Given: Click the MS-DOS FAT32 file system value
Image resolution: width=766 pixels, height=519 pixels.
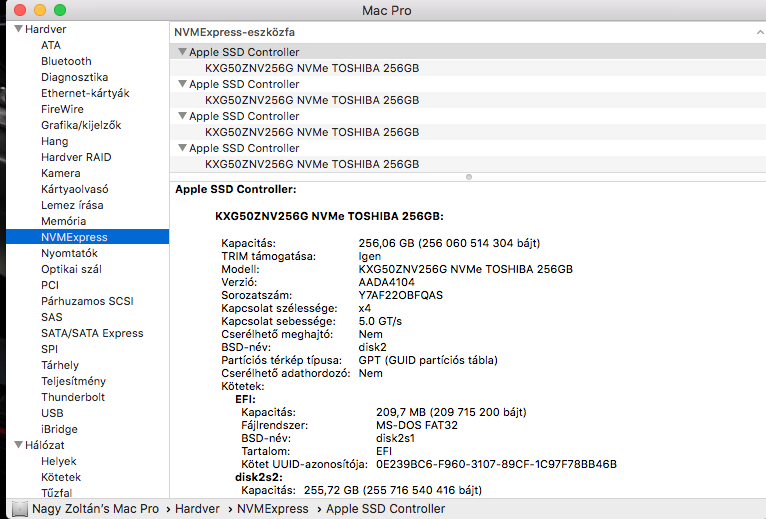Looking at the screenshot, I should [x=417, y=425].
